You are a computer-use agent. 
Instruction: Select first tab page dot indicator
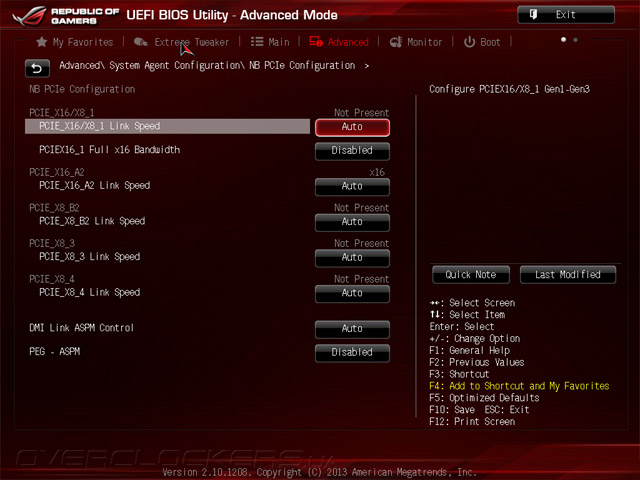coord(563,40)
